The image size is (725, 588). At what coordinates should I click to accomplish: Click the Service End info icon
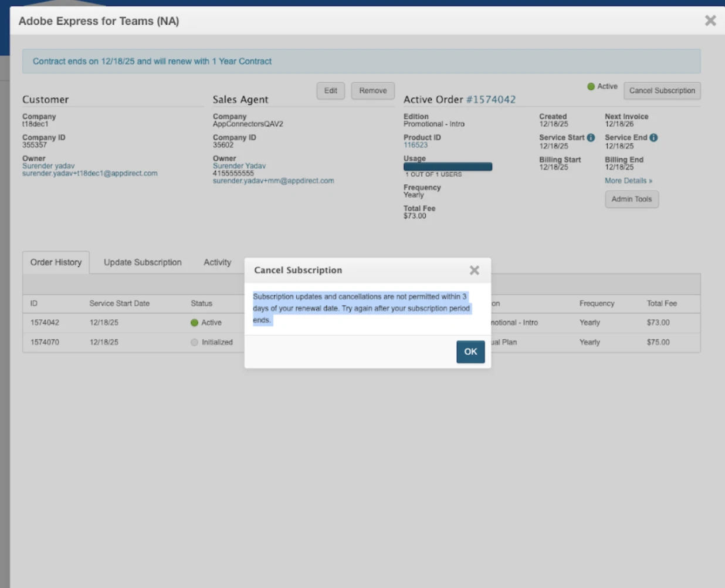653,137
